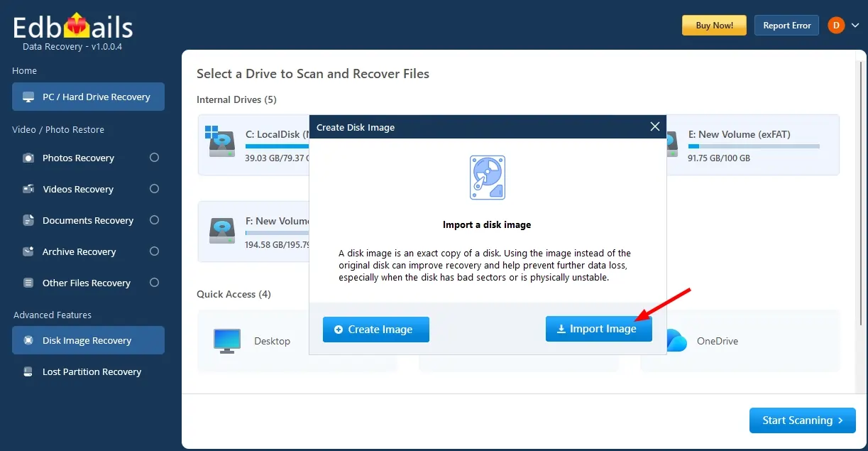
Task: Click the Documents Recovery file icon
Action: point(28,220)
